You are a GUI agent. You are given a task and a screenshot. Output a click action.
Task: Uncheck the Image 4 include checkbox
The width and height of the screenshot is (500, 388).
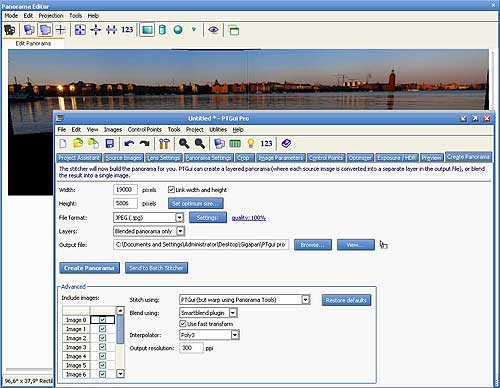[x=102, y=356]
